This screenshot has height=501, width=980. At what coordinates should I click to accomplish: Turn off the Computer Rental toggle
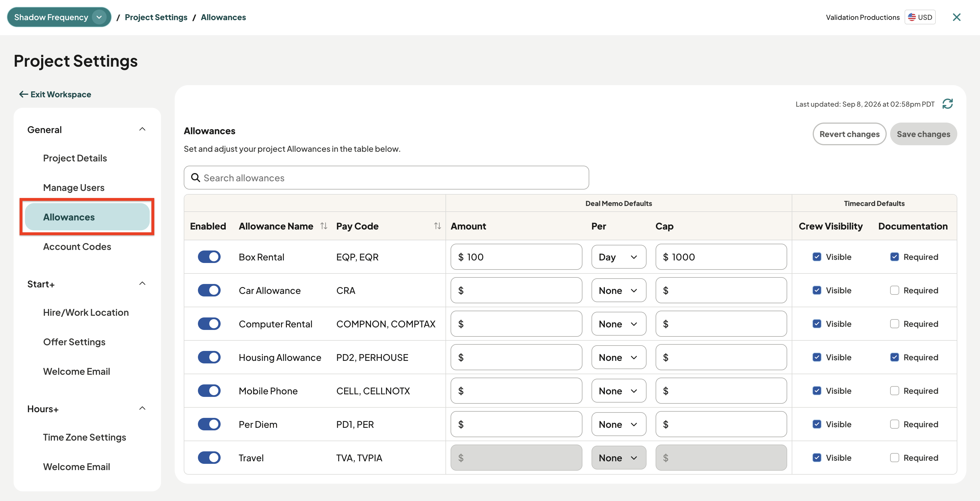pyautogui.click(x=209, y=324)
